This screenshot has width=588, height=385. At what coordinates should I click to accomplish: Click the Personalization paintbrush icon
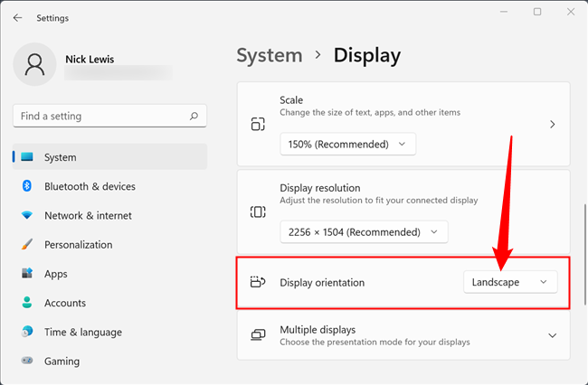click(x=27, y=245)
